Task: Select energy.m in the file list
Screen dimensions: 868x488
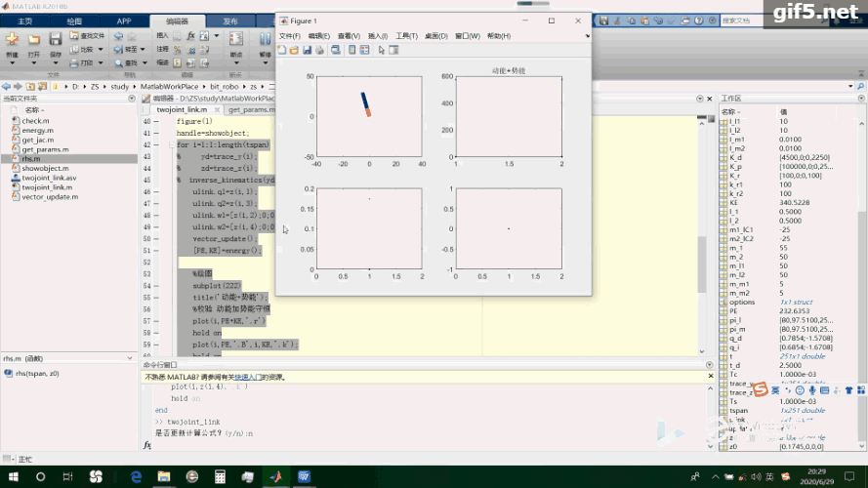Action: (x=37, y=129)
